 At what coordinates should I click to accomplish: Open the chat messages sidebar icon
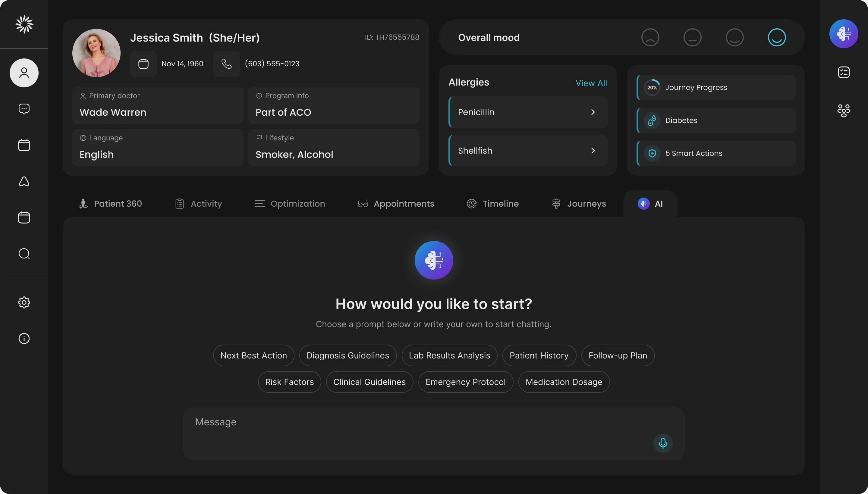24,109
